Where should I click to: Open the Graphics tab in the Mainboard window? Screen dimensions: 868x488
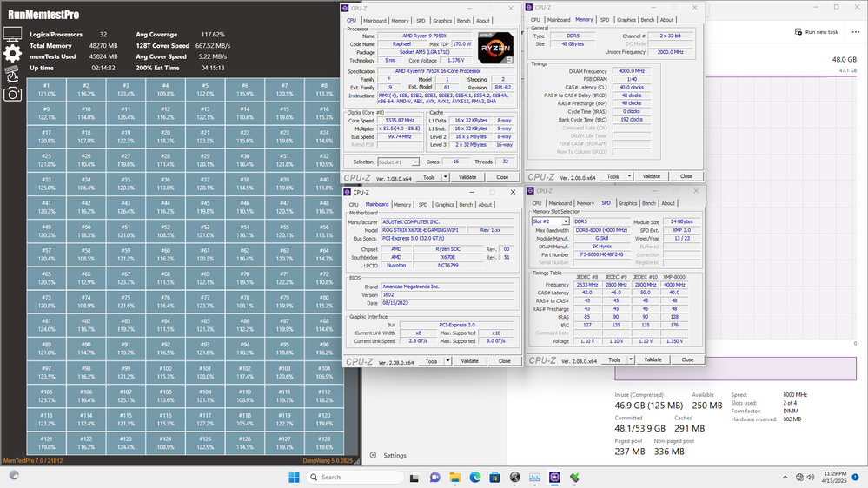pyautogui.click(x=445, y=205)
